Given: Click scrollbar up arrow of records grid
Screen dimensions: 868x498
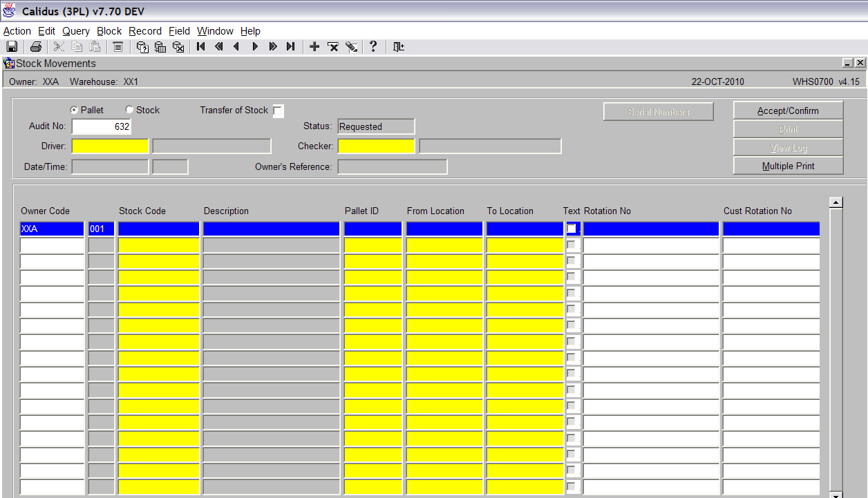Looking at the screenshot, I should click(x=836, y=202).
